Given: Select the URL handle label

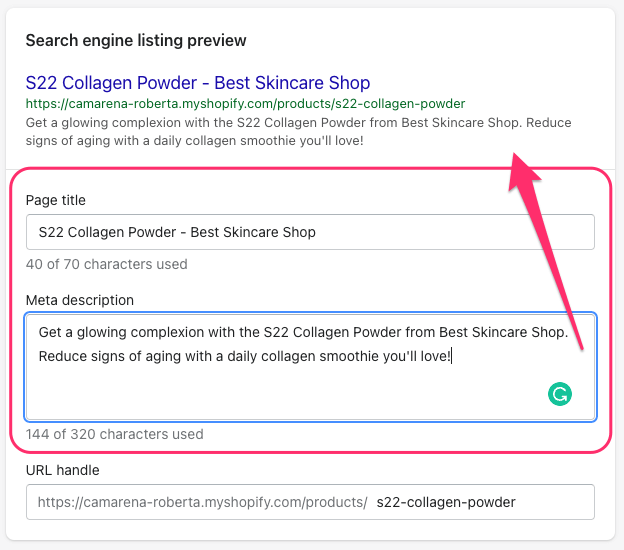Looking at the screenshot, I should [x=62, y=470].
